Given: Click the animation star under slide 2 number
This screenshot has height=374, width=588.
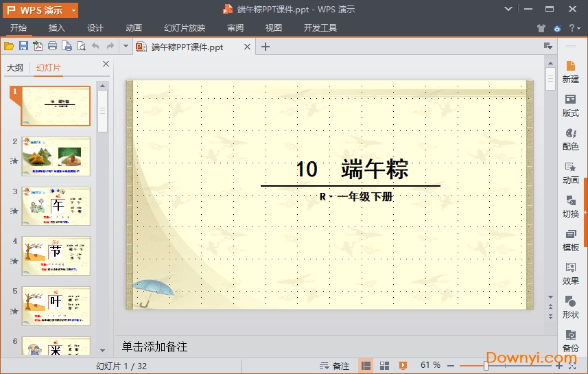Looking at the screenshot, I should [x=14, y=161].
